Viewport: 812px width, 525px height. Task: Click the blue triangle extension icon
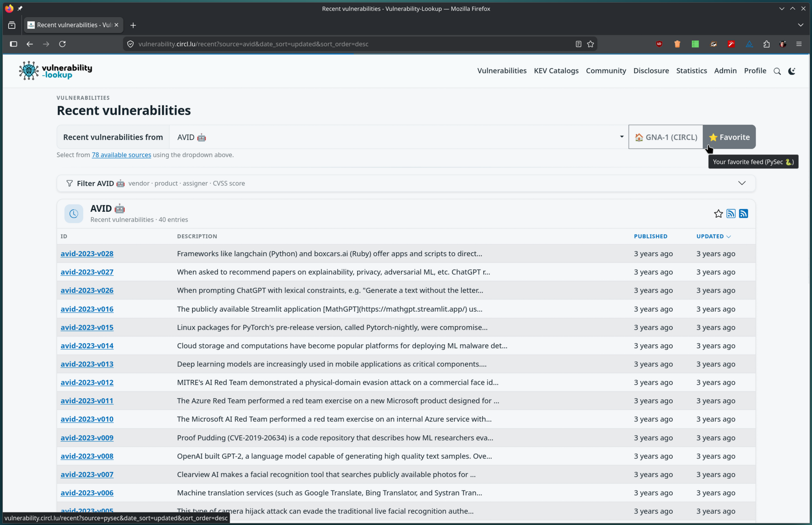[x=749, y=44]
